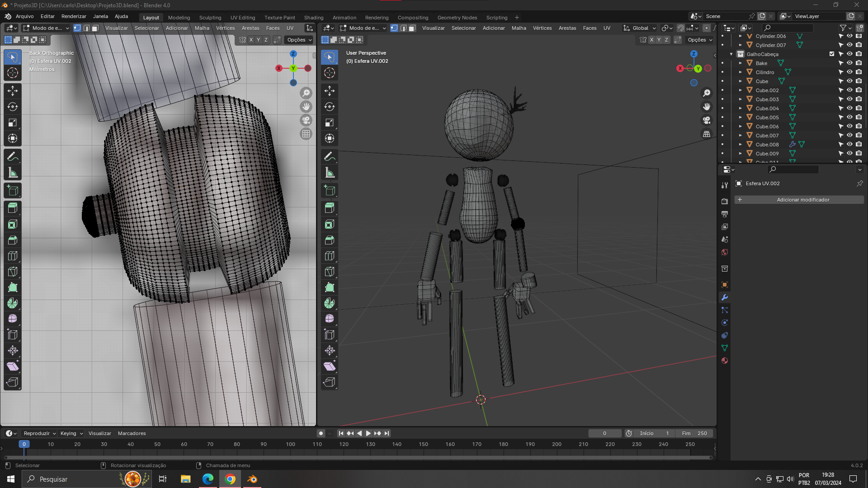Select the Extrude Region tool in right viewport
The image size is (868, 488).
330,208
